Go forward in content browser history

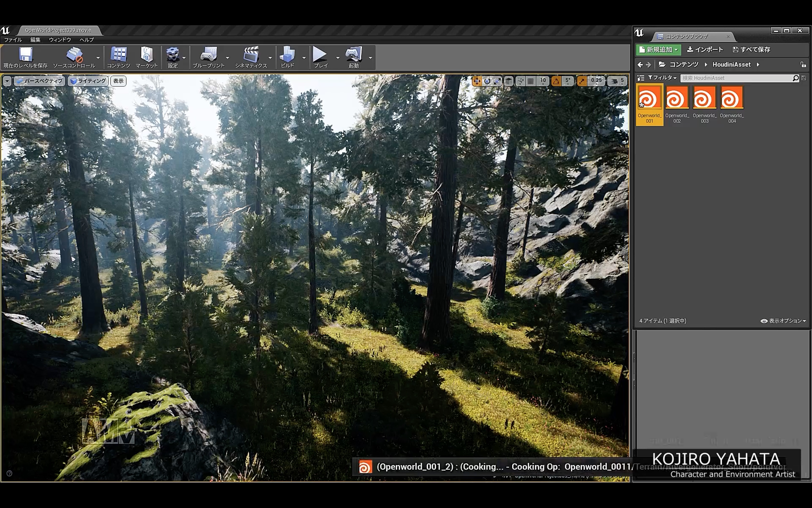pos(648,65)
